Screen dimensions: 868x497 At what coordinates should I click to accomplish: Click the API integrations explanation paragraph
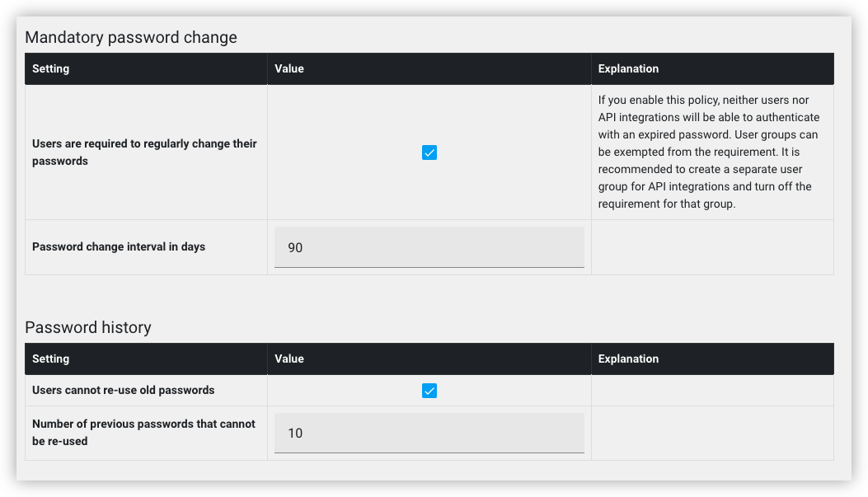pos(709,152)
